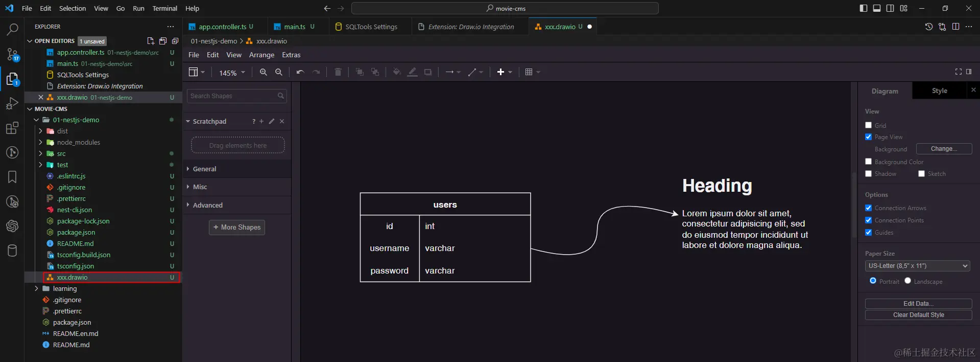Image resolution: width=980 pixels, height=362 pixels.
Task: Open the insert plus dropdown
Action: coord(505,72)
